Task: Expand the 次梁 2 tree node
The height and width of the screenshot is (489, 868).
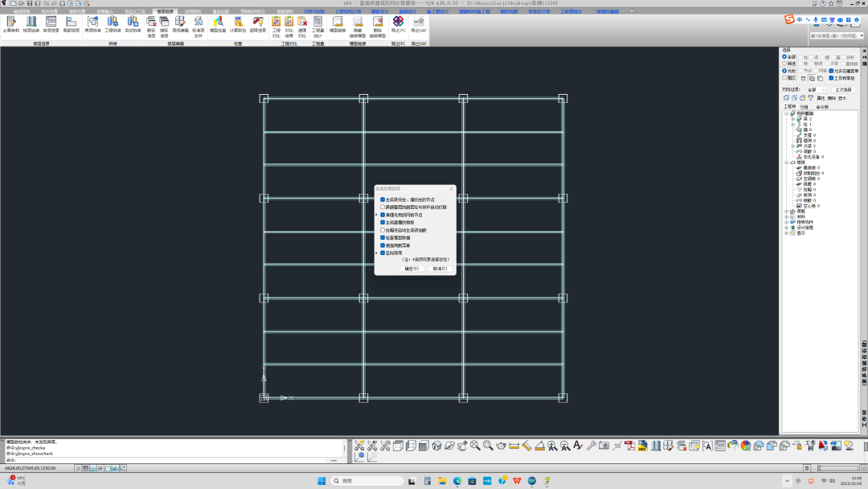Action: [792, 146]
